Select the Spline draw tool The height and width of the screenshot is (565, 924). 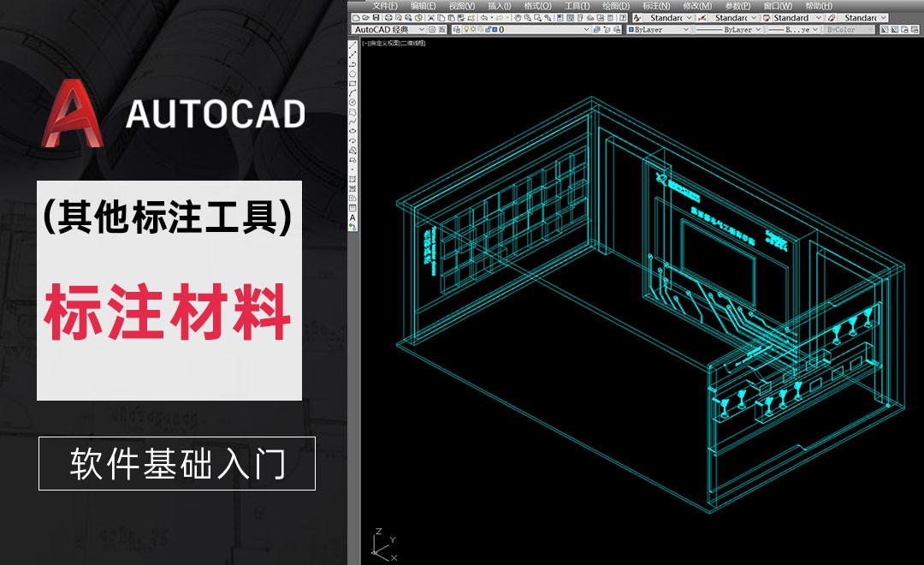coord(353,121)
